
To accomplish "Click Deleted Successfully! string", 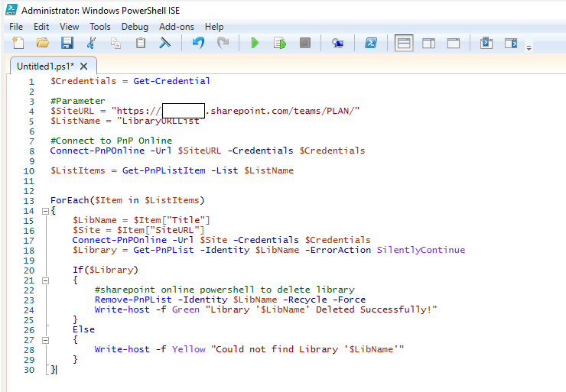I will pyautogui.click(x=373, y=309).
